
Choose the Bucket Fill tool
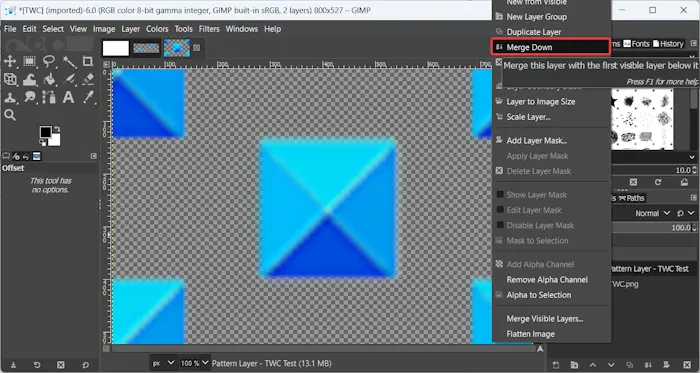(49, 79)
